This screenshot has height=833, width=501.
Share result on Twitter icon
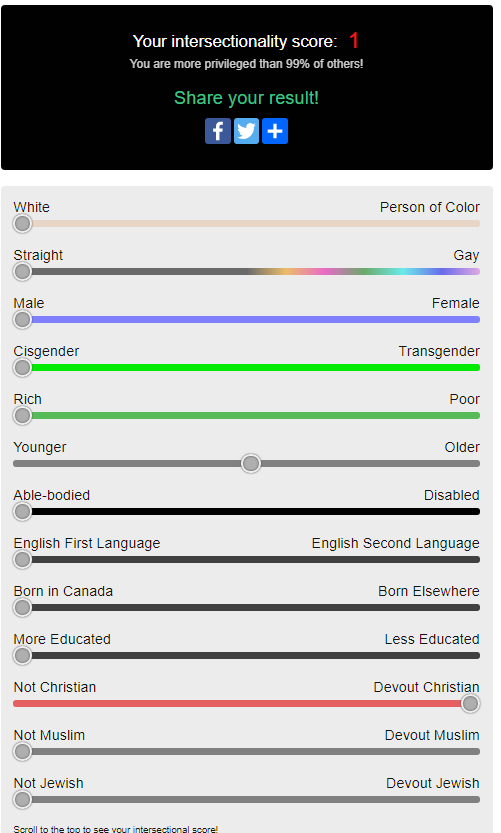click(x=247, y=131)
